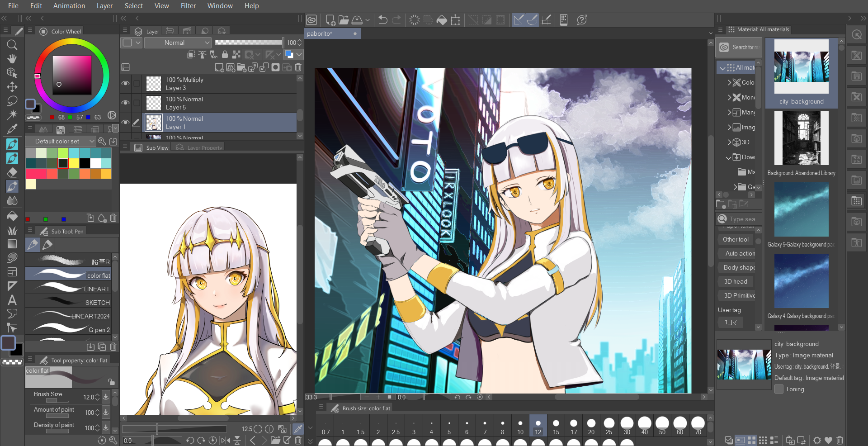Hide Layer 1 with eye icon
This screenshot has width=868, height=446.
tap(126, 123)
